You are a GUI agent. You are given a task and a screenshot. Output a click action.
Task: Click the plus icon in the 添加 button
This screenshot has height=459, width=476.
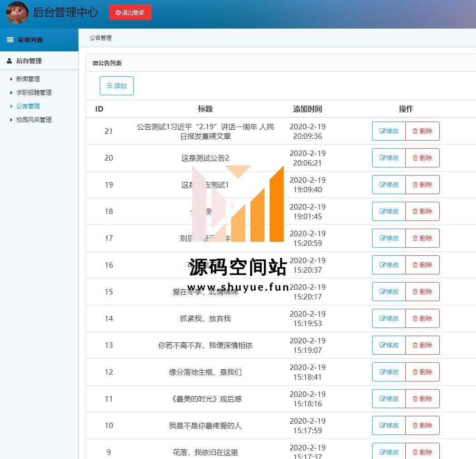tap(109, 86)
